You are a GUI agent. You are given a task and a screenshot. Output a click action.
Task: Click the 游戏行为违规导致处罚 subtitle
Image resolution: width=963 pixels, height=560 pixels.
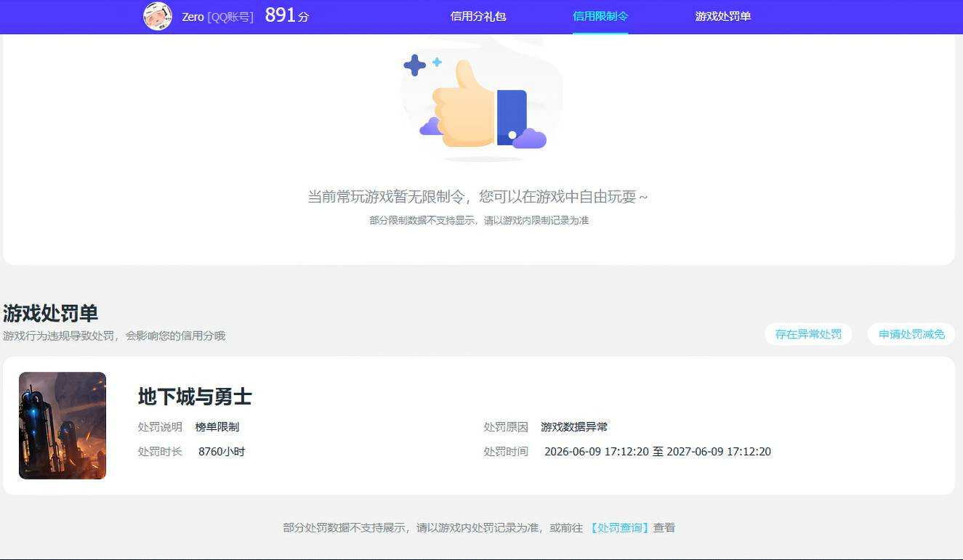(x=114, y=336)
